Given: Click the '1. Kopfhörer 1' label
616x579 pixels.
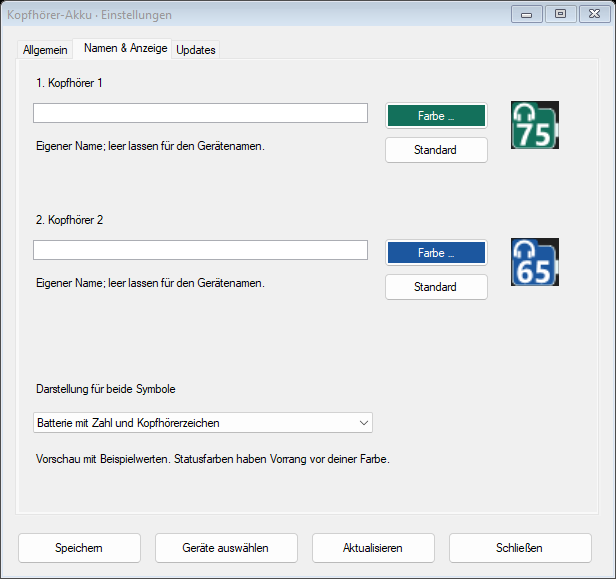Looking at the screenshot, I should tap(69, 83).
